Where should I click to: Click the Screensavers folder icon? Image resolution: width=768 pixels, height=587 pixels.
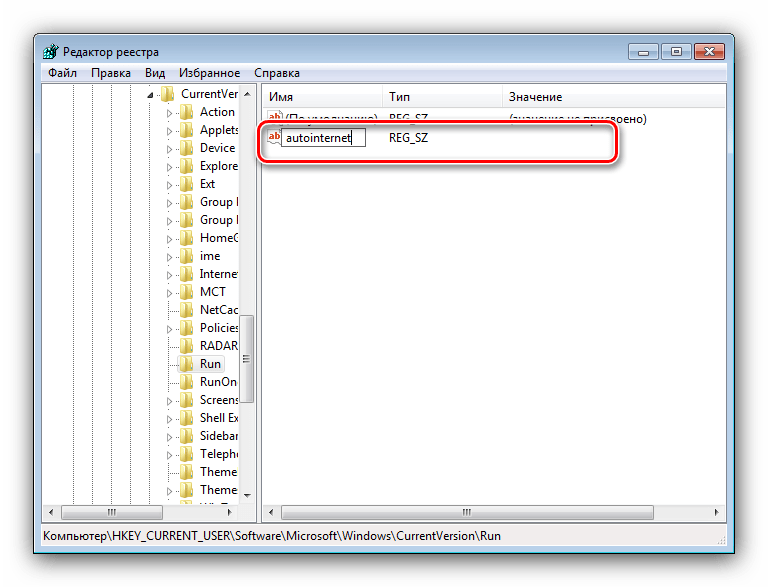(186, 400)
